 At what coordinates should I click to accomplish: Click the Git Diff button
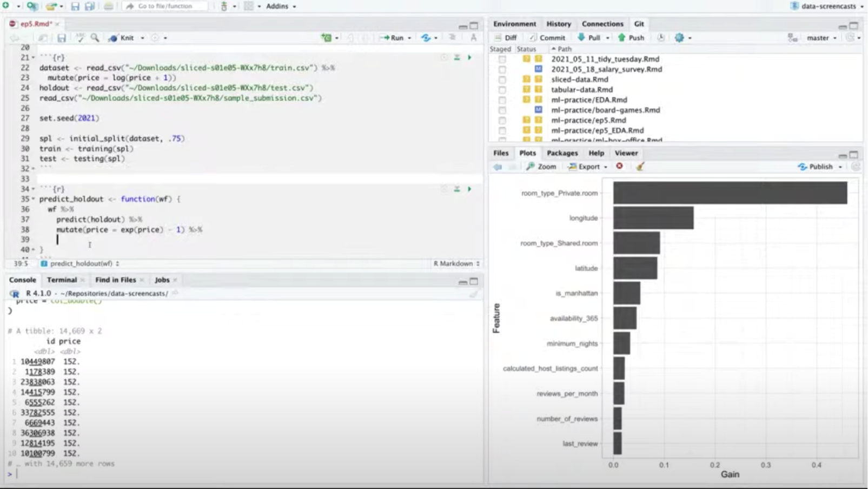coord(505,38)
